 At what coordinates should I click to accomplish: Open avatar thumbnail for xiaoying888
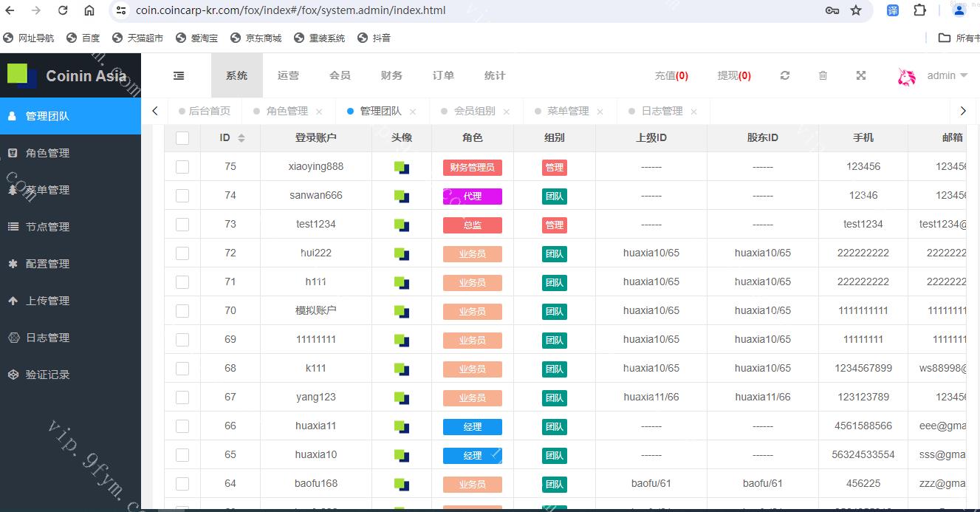tap(401, 167)
